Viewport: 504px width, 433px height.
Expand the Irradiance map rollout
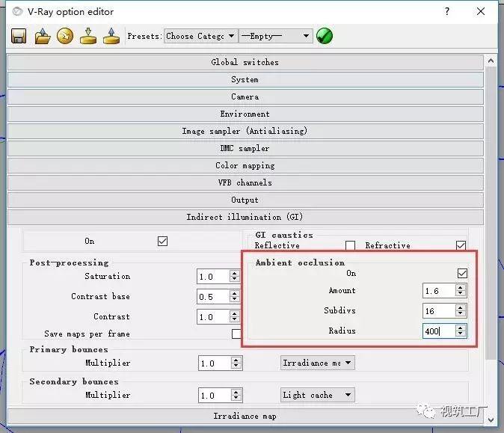coord(245,417)
